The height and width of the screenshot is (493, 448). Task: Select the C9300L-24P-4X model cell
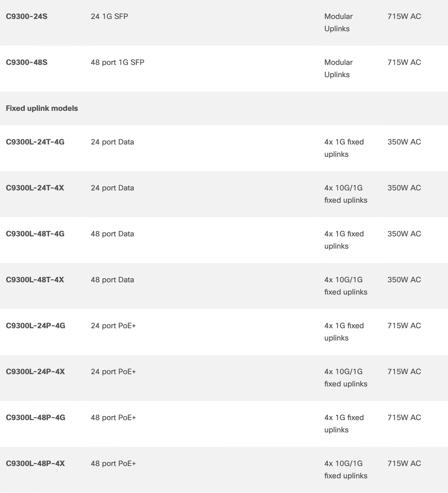pos(35,372)
